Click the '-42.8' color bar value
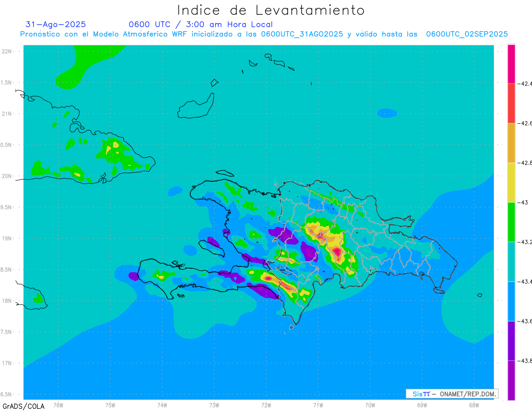Image resolution: width=532 pixels, height=411 pixels. coord(525,163)
